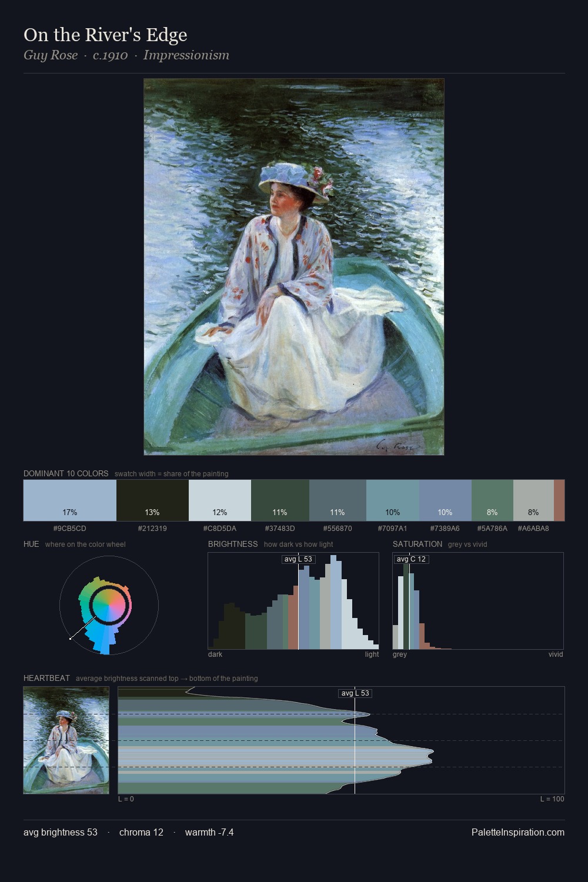Click the hex code #556870
This screenshot has width=588, height=882.
pos(338,529)
